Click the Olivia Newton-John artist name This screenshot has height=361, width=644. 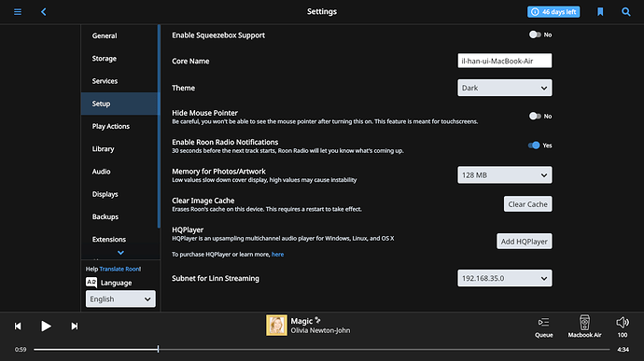[x=320, y=330]
